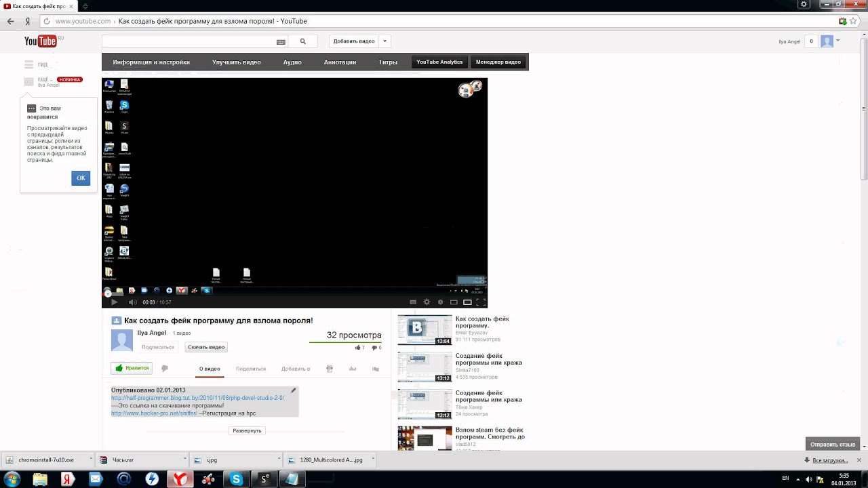This screenshot has height=488, width=868.
Task: Open the Улучшить видео tab
Action: [x=236, y=62]
